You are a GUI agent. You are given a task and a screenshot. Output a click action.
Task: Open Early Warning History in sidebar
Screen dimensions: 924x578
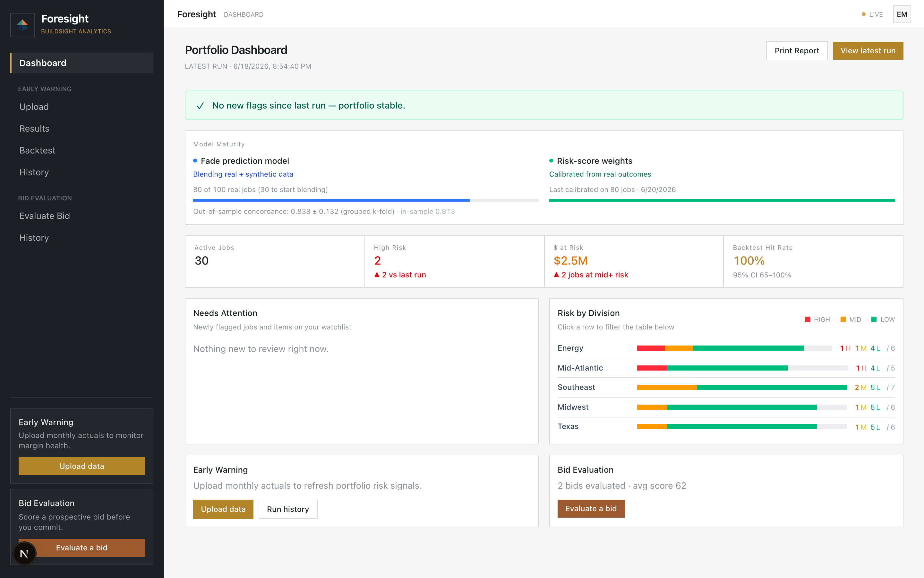(x=34, y=172)
